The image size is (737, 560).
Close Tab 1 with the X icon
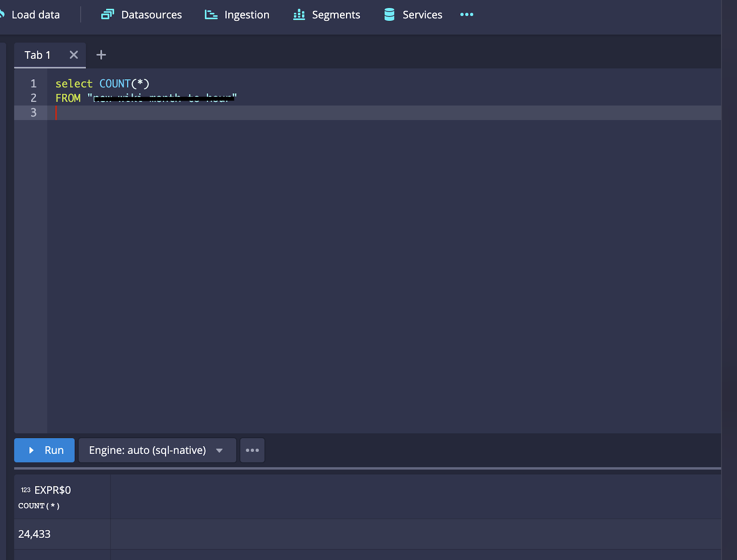click(x=74, y=55)
